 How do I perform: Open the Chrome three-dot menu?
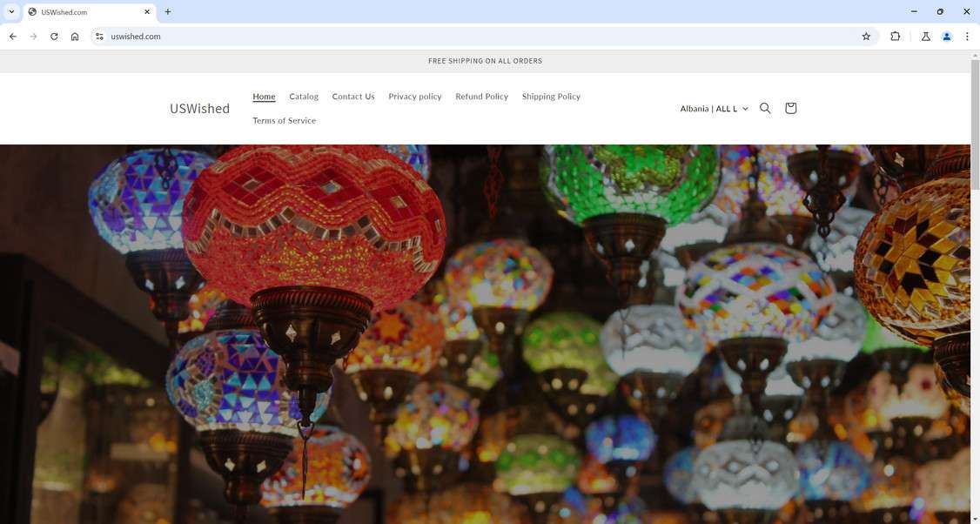point(967,37)
